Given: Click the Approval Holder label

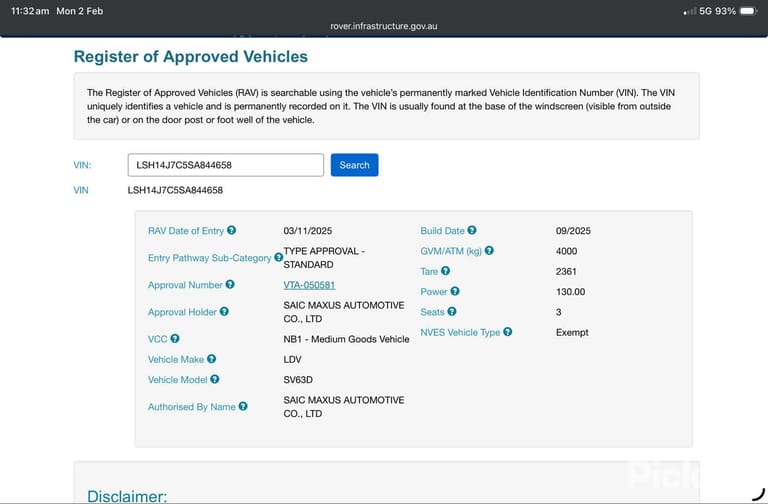Looking at the screenshot, I should pos(182,312).
